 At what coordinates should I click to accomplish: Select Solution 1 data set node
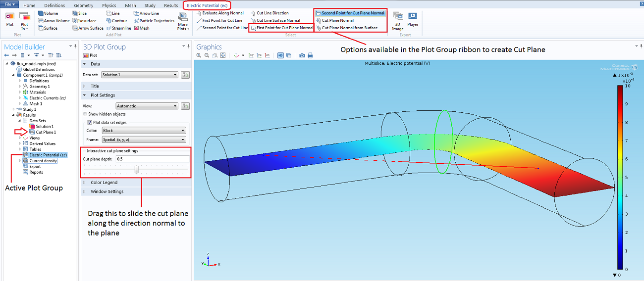(42, 127)
